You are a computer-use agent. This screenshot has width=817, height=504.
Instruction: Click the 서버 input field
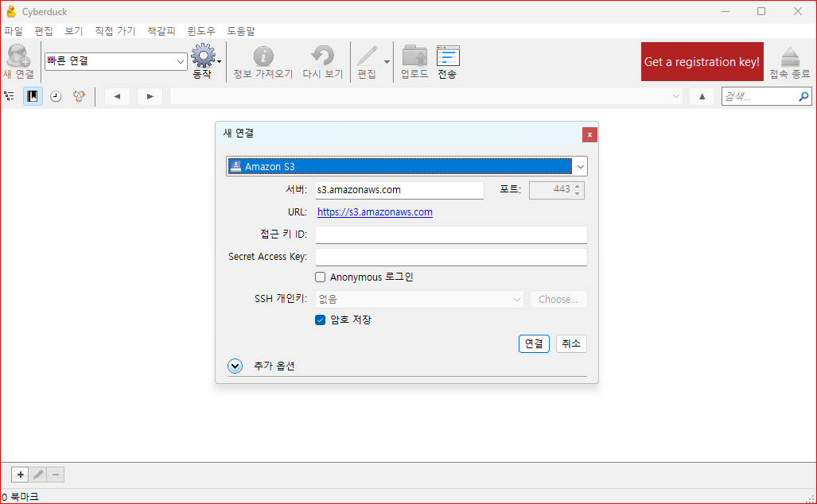pos(399,190)
